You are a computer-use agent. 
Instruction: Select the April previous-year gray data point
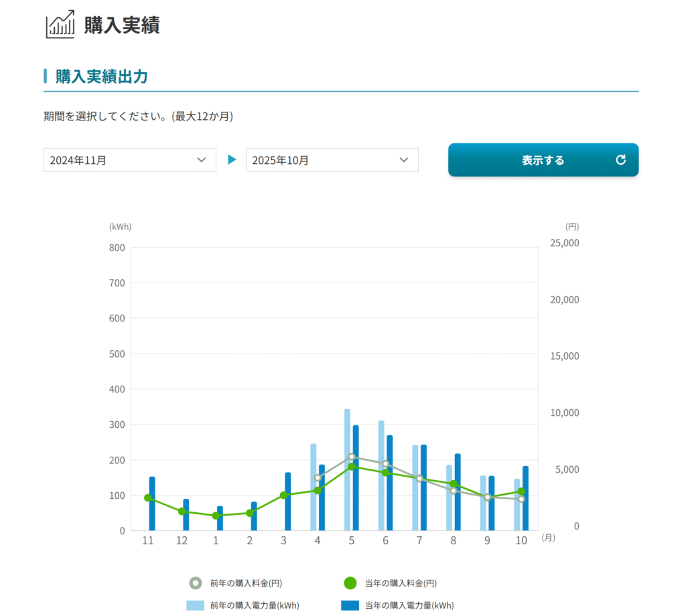(x=318, y=478)
